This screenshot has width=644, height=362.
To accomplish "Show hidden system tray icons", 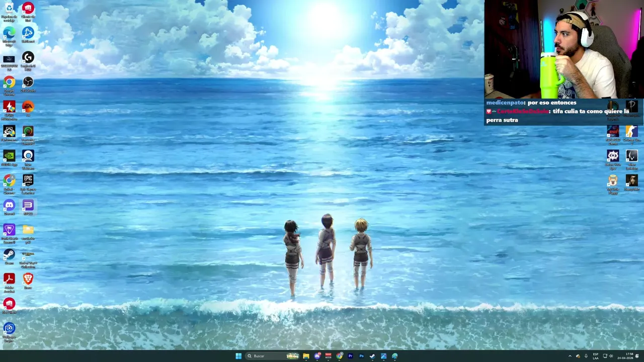I will 570,356.
